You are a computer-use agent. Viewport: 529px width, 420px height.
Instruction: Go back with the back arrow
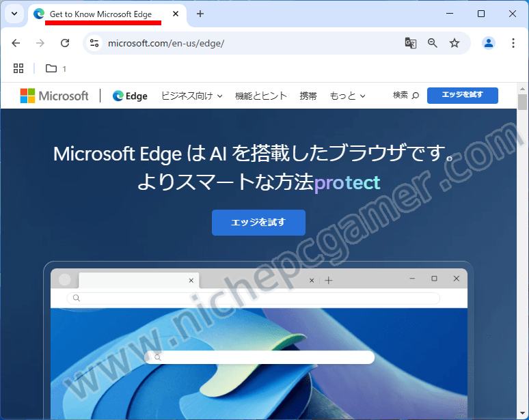click(x=16, y=43)
